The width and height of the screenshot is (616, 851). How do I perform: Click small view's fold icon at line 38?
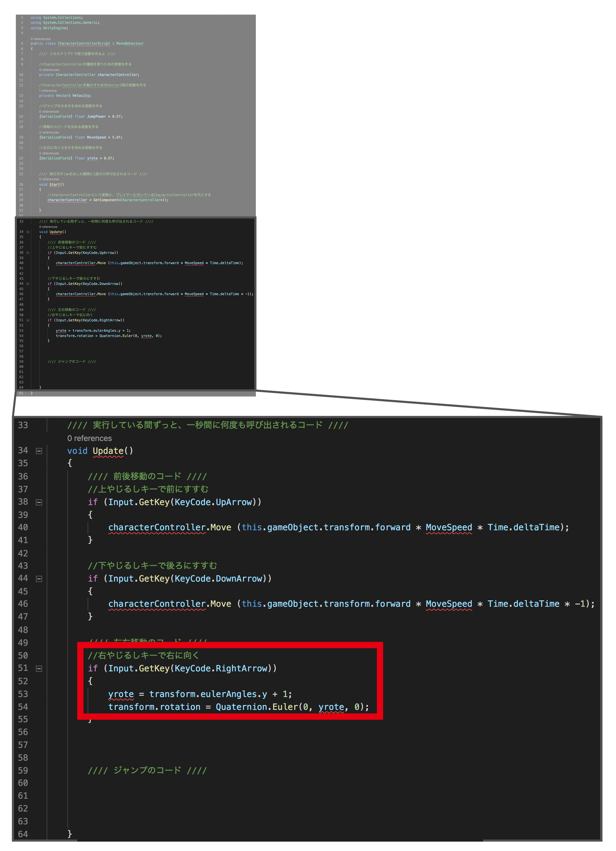coord(28,253)
